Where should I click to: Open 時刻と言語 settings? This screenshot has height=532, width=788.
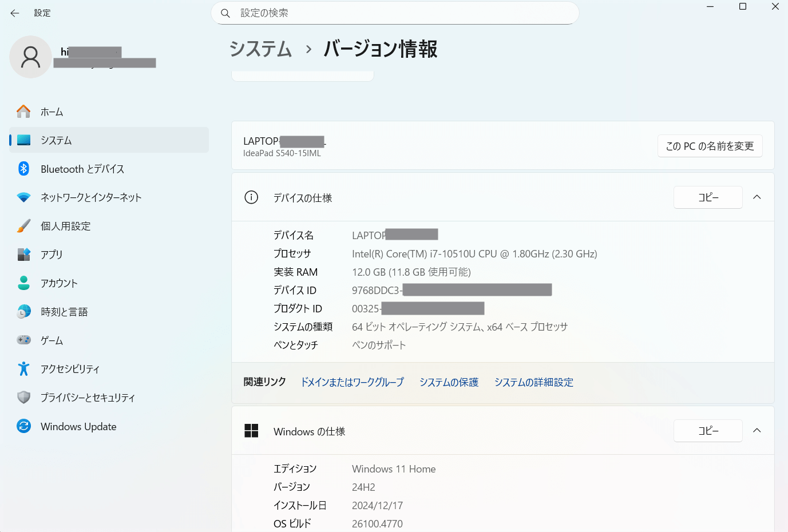(109, 312)
